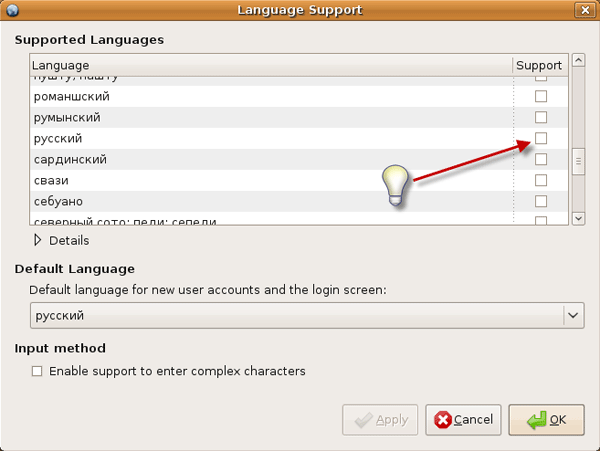Close the Language Support dialog

583,10
